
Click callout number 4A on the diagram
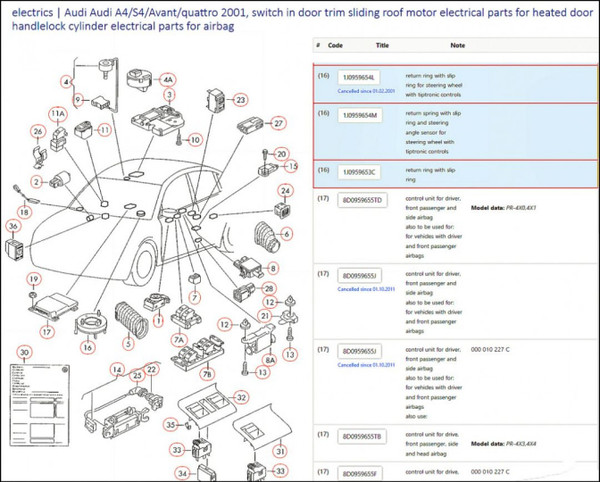(168, 78)
